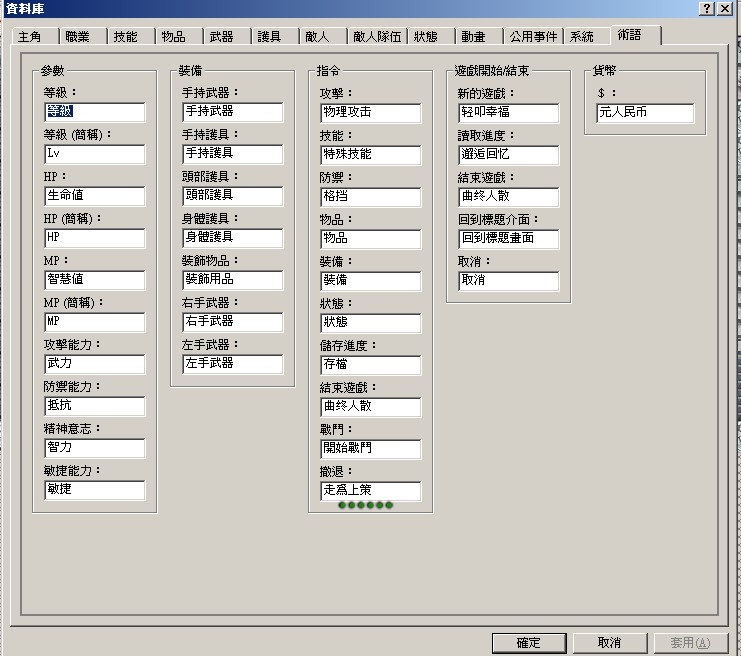The image size is (741, 656).
Task: Edit the 讀取進度 field containing 邂逅回忆
Action: [x=508, y=155]
